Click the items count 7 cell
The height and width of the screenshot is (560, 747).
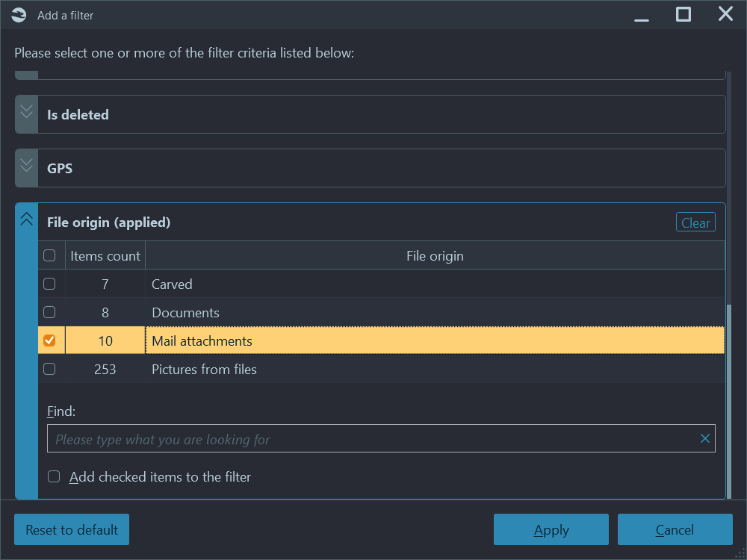tap(105, 284)
